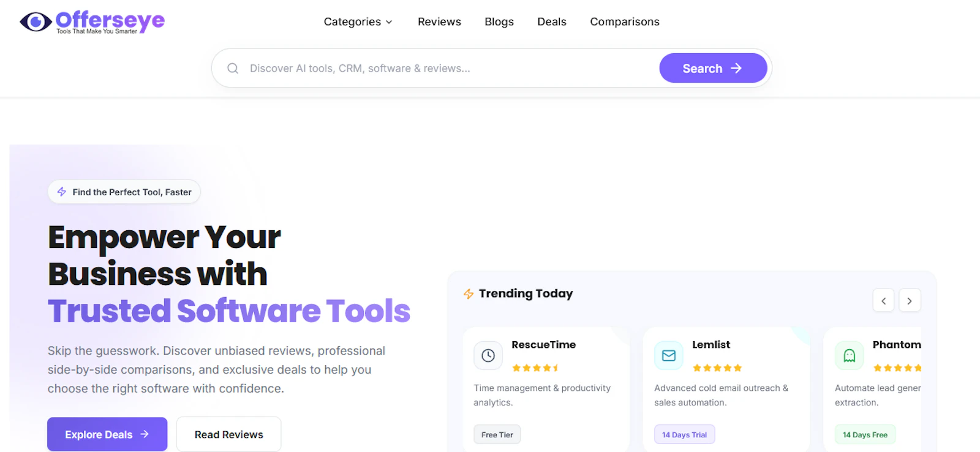Click the Skip the guesswork paragraph
980x452 pixels.
coord(216,369)
